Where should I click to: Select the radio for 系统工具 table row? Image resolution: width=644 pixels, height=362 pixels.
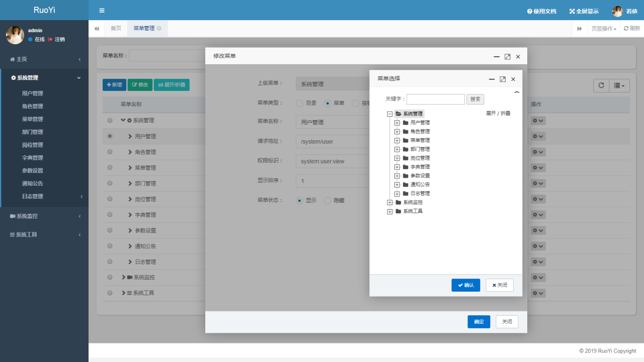tap(110, 293)
